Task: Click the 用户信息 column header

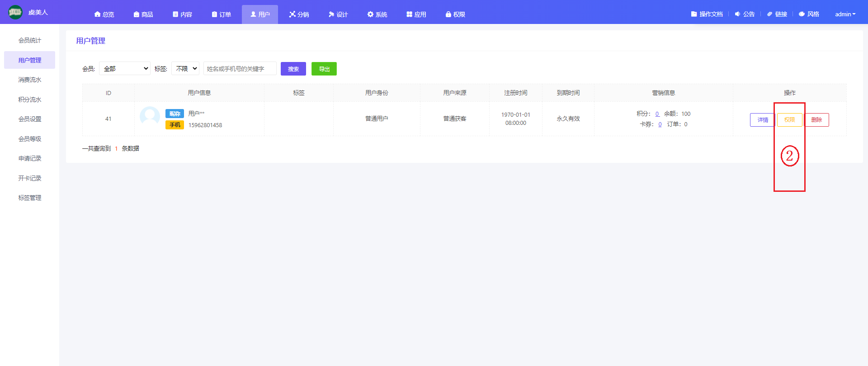Action: pyautogui.click(x=199, y=93)
